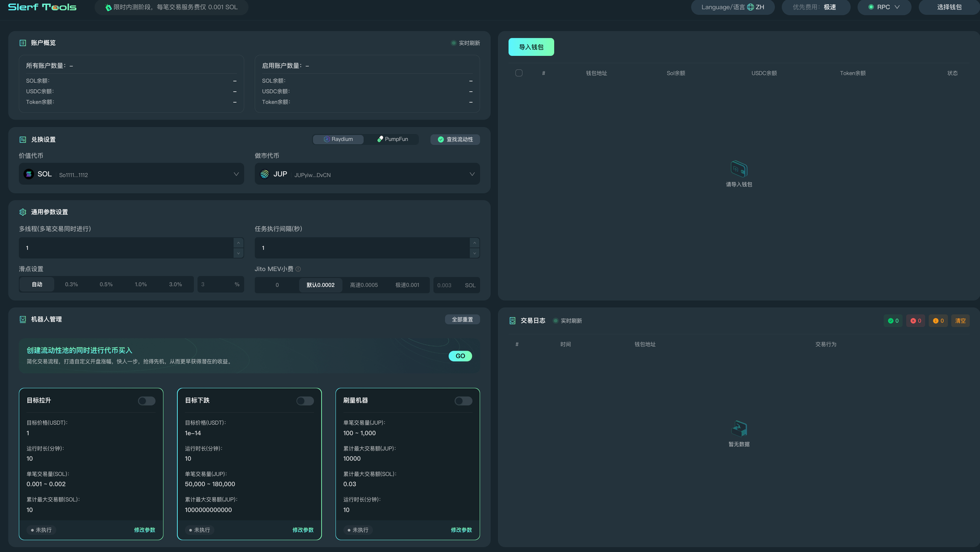Click the orange warning count badge
The width and height of the screenshot is (980, 552).
point(938,321)
